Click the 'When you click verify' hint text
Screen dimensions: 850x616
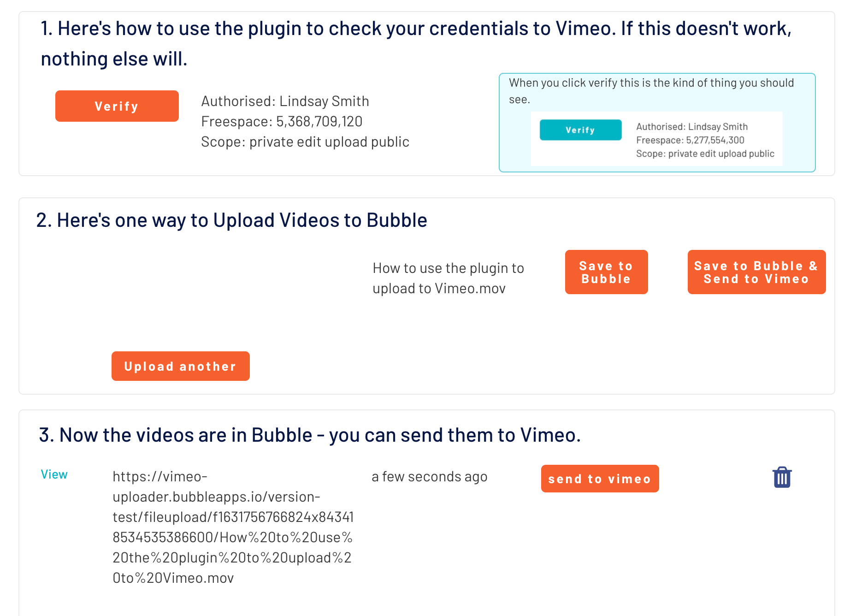[x=651, y=91]
